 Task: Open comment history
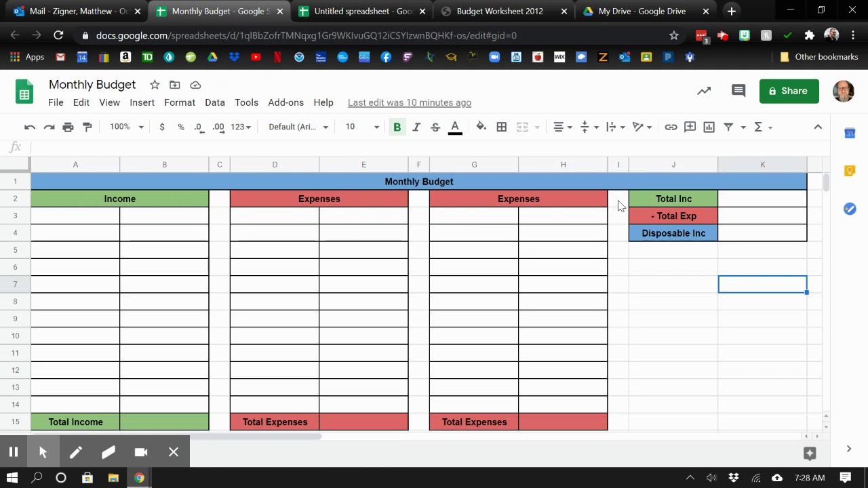738,91
